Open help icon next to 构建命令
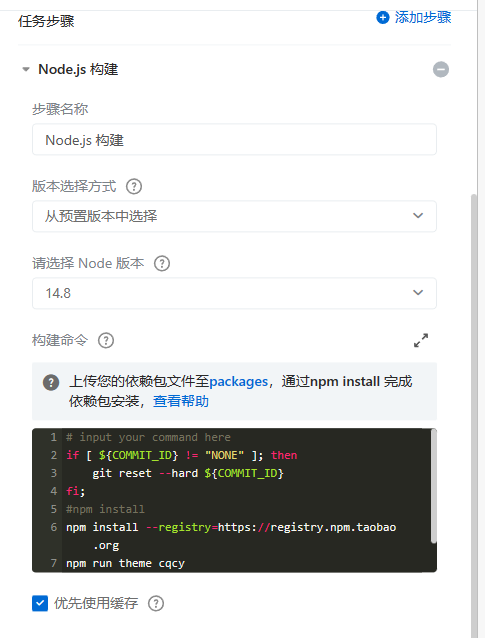Screen dimensions: 485x638 pyautogui.click(x=106, y=341)
